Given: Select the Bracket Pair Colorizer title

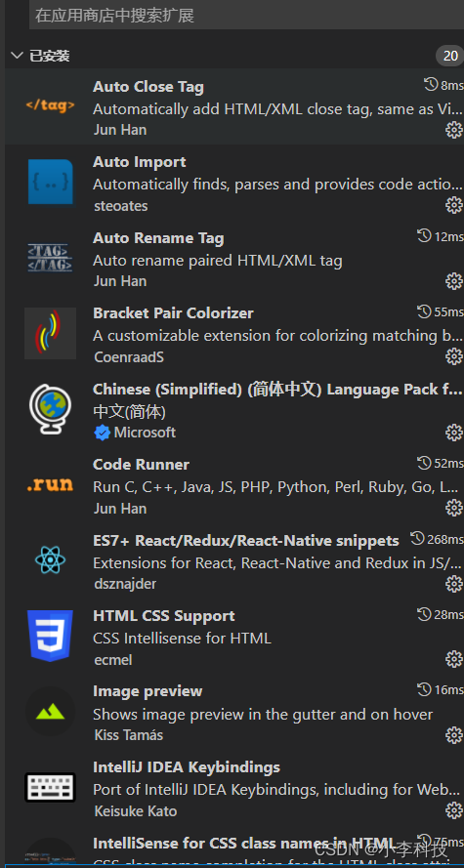Looking at the screenshot, I should tap(173, 313).
